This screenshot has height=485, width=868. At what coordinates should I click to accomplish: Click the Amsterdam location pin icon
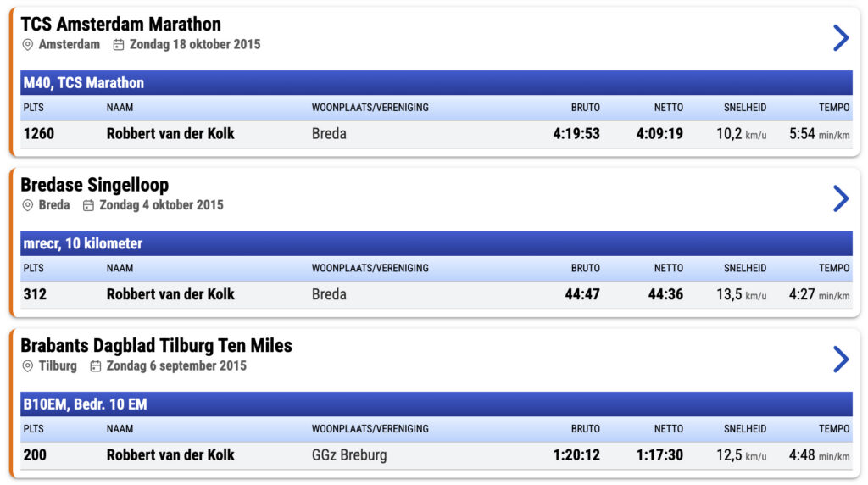click(x=27, y=45)
